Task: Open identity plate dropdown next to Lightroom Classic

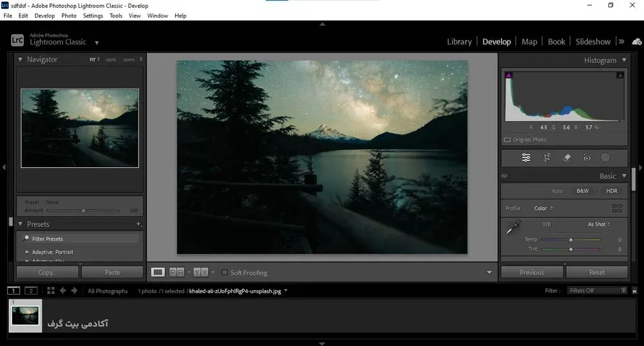Action: click(97, 42)
